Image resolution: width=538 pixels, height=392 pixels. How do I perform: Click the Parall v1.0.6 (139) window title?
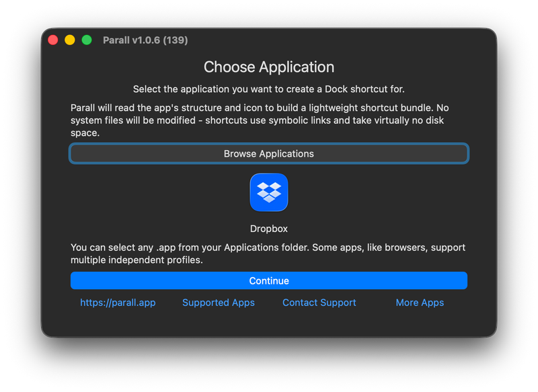[x=145, y=40]
